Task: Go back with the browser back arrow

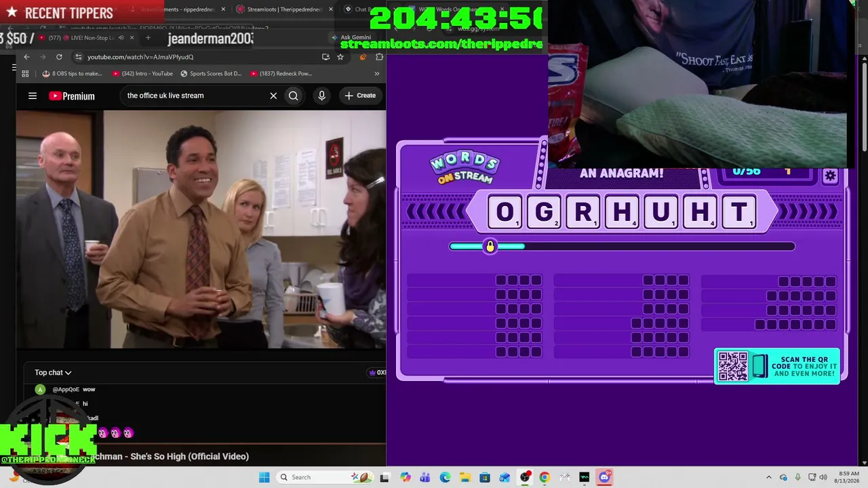Action: click(26, 57)
